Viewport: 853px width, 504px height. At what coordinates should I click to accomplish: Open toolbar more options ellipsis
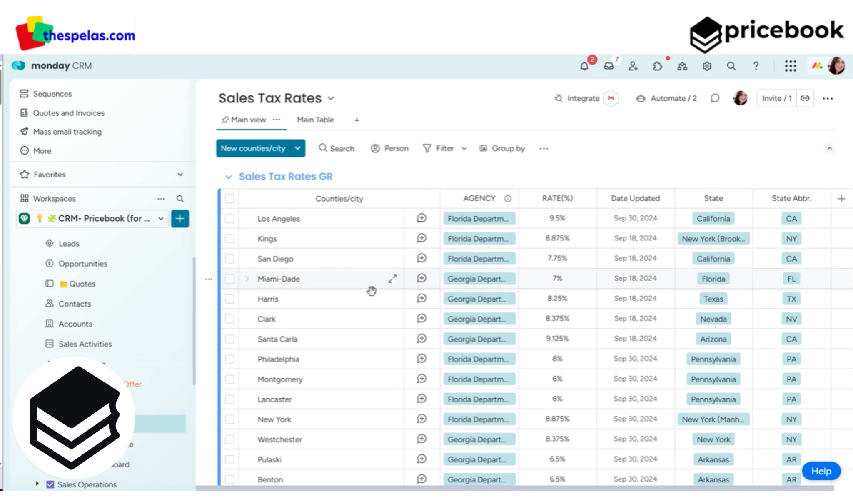tap(544, 149)
